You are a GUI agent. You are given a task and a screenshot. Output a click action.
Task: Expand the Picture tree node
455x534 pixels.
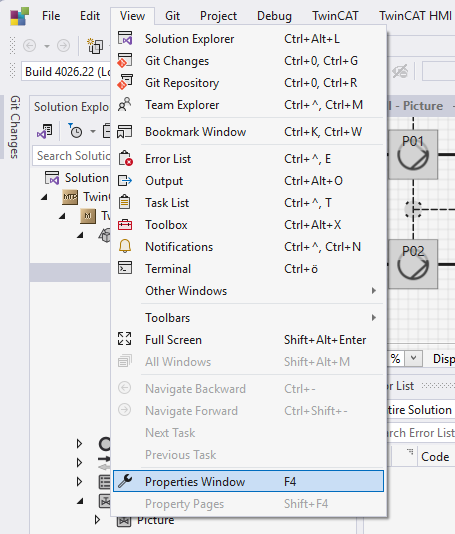[x=97, y=520]
